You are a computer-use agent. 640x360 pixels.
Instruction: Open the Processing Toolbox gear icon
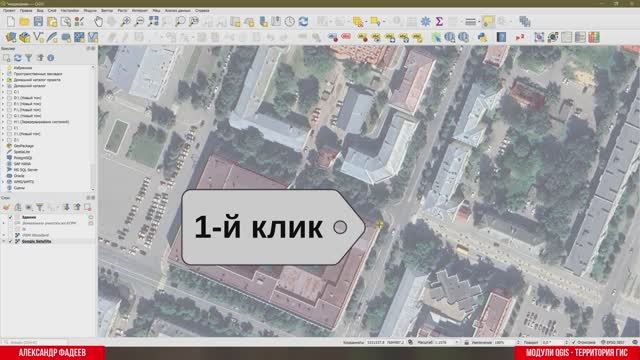[x=425, y=22]
